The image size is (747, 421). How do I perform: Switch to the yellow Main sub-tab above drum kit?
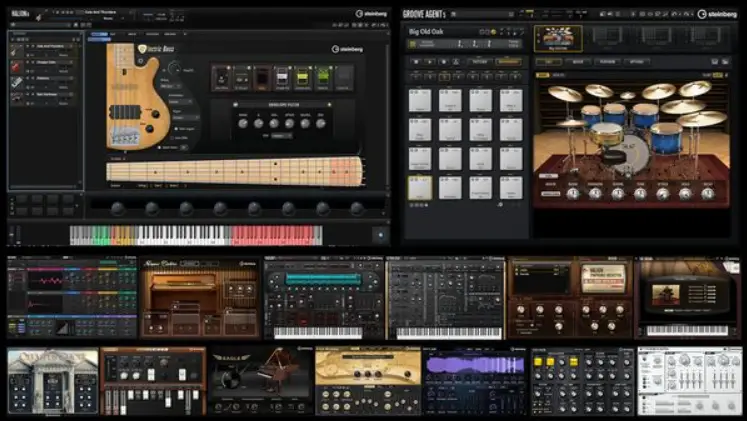[x=543, y=75]
